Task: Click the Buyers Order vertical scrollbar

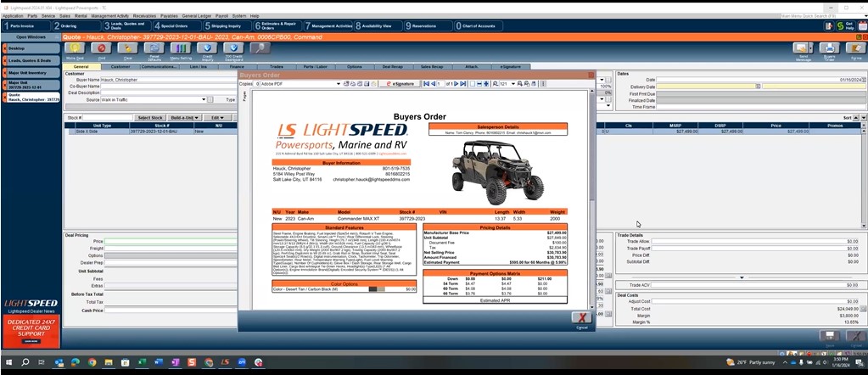Action: pos(591,199)
